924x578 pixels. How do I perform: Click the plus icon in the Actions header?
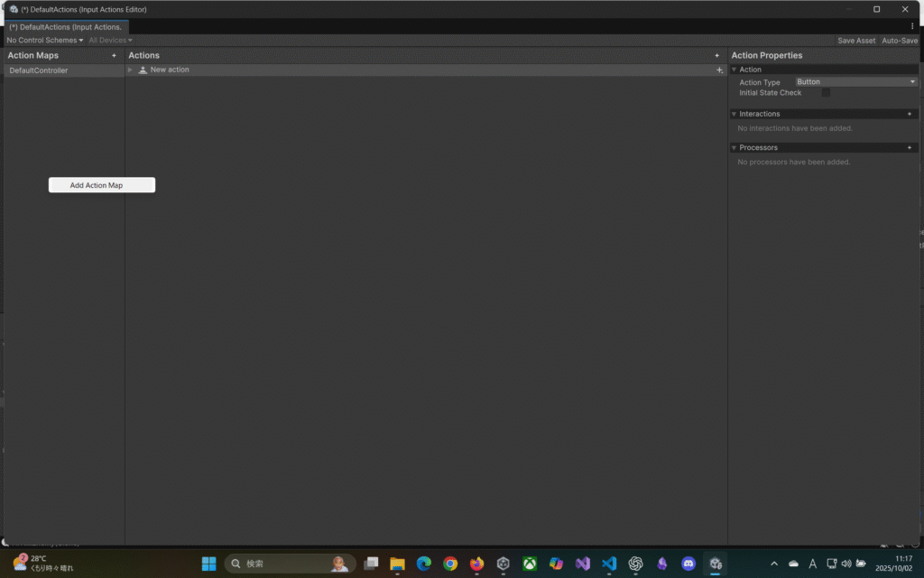coord(717,56)
